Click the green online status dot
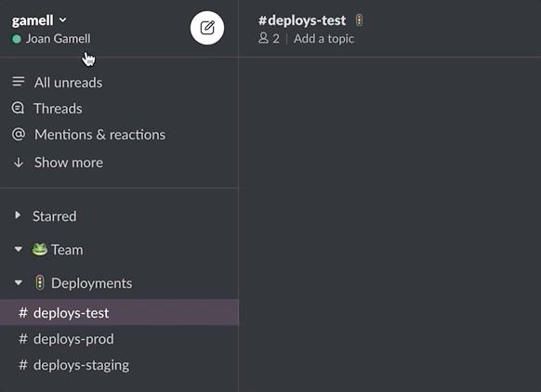The image size is (541, 392). coord(16,39)
